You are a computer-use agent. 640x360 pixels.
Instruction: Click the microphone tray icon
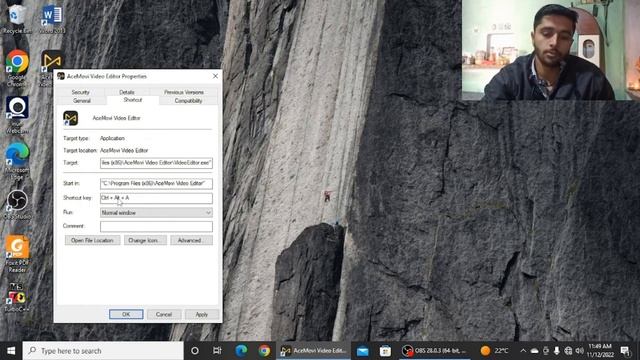[557, 351]
